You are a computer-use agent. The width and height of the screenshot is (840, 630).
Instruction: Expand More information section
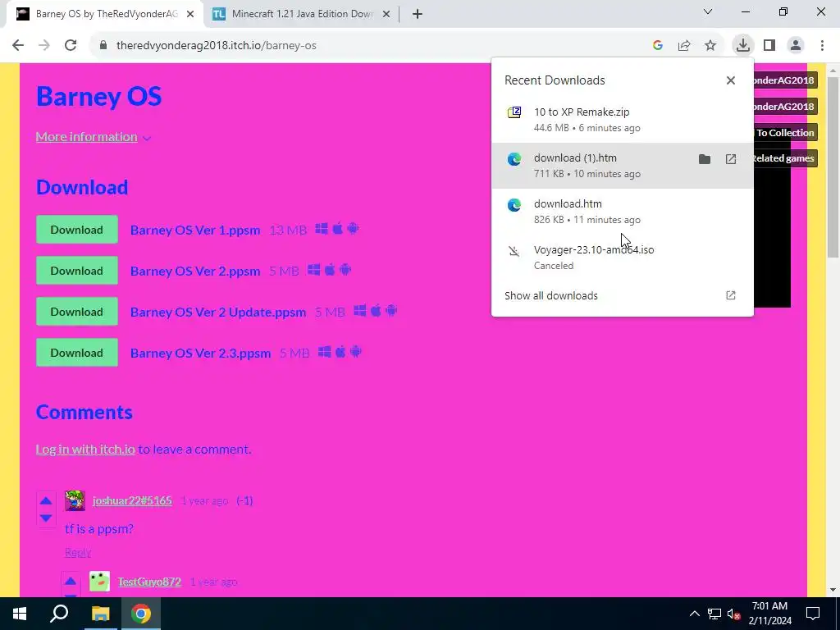[94, 137]
